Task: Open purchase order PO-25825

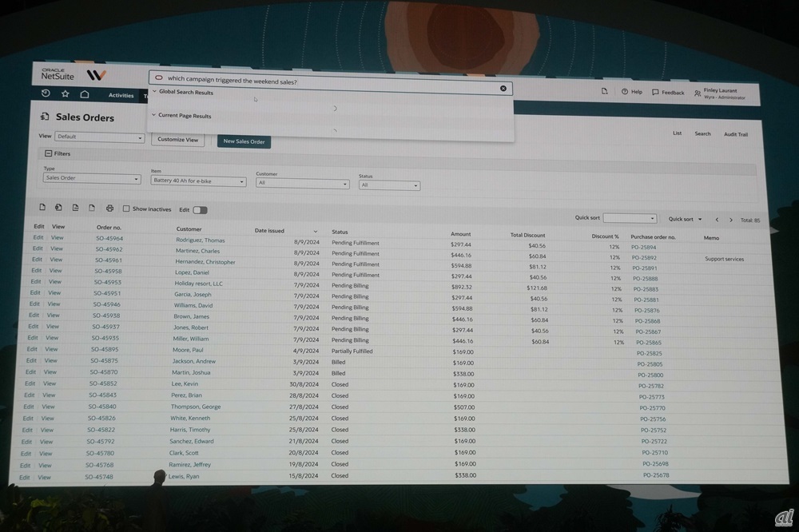Action: tap(649, 353)
